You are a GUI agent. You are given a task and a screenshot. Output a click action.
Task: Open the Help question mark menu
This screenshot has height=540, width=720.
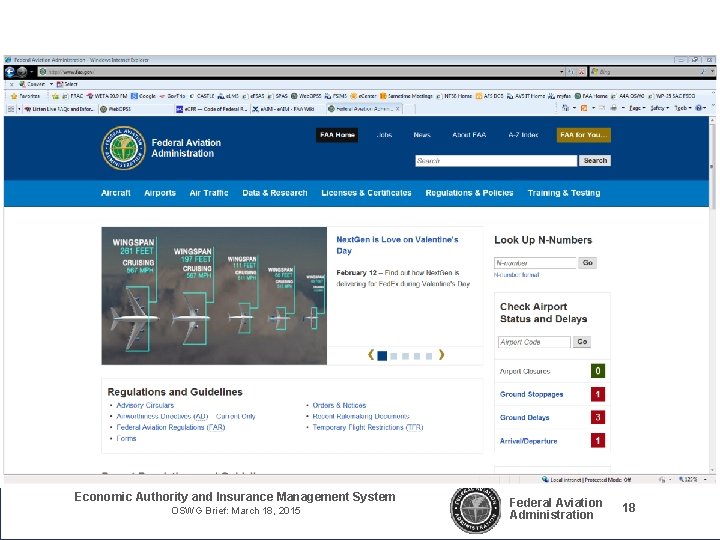pos(700,108)
